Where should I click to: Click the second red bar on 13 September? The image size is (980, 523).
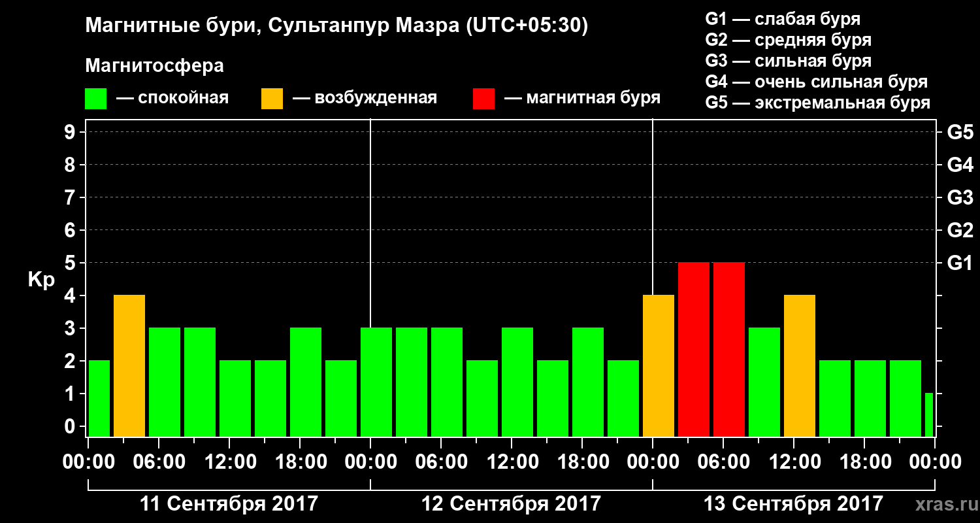point(729,350)
